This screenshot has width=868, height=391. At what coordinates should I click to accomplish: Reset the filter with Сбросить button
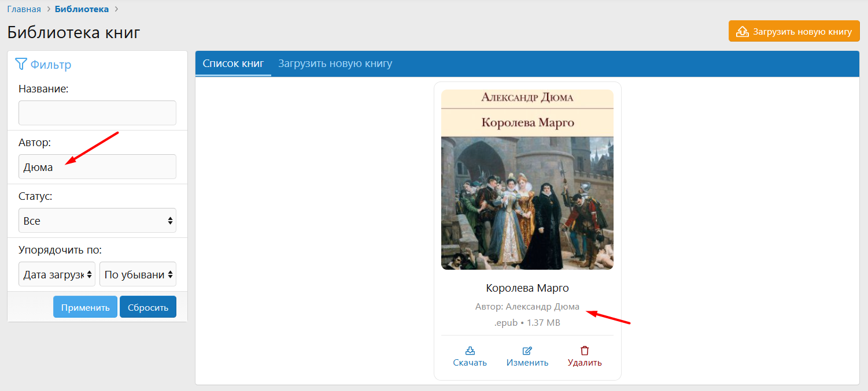[148, 307]
